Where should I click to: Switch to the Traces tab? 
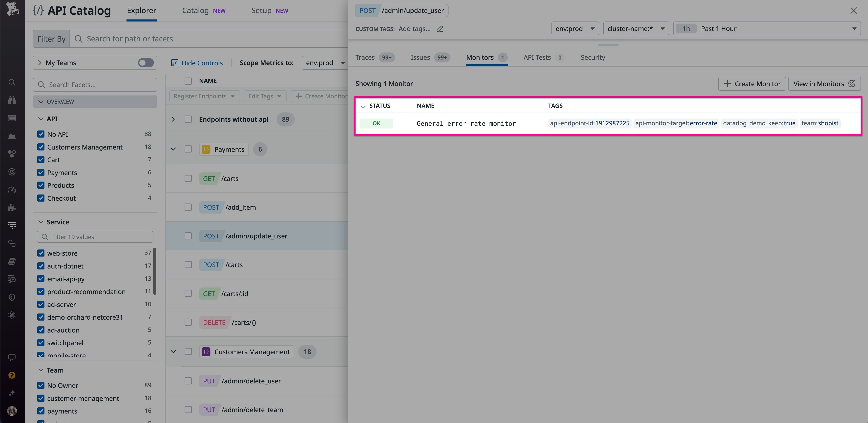tap(365, 58)
